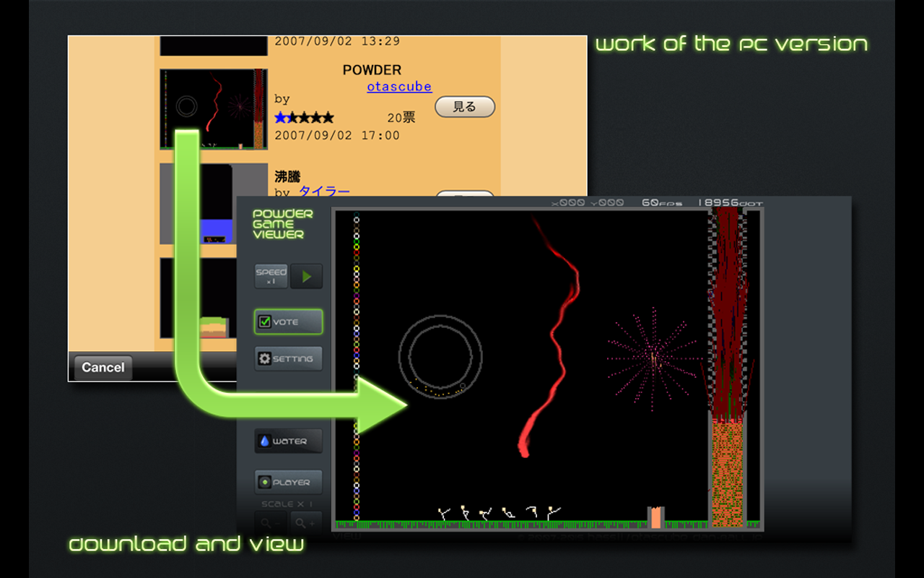Open the タイラー author link
The width and height of the screenshot is (924, 578).
click(x=324, y=191)
